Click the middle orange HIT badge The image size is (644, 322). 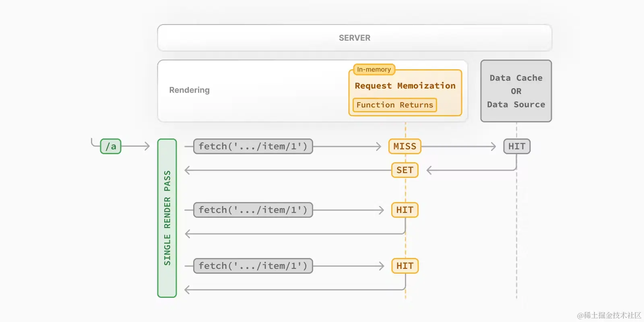(x=405, y=210)
